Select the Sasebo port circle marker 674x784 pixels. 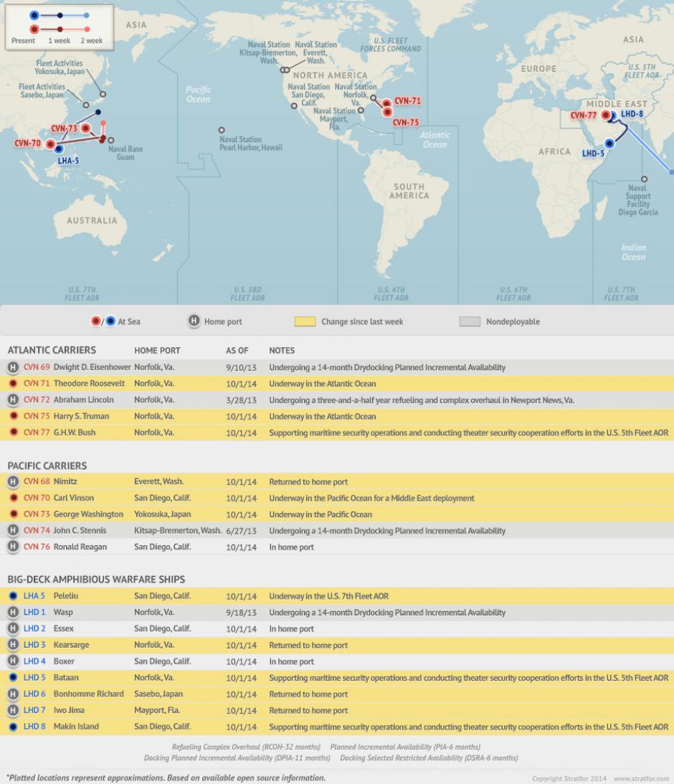(86, 105)
